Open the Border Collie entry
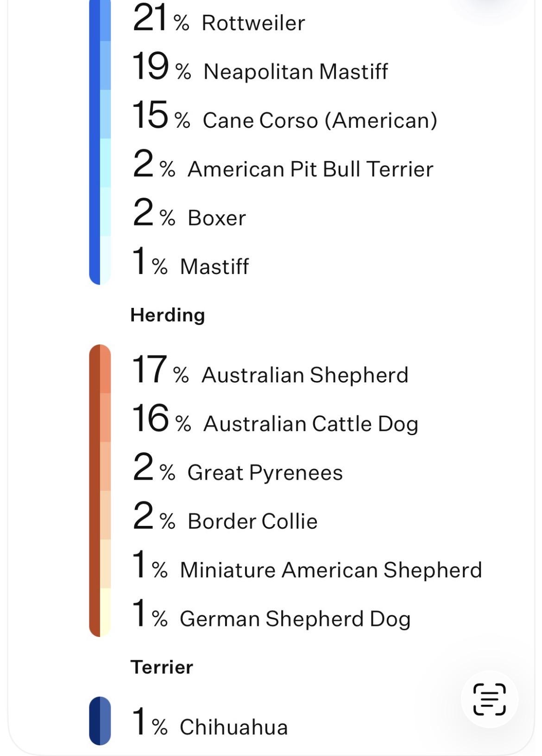This screenshot has width=542, height=756. pyautogui.click(x=252, y=521)
